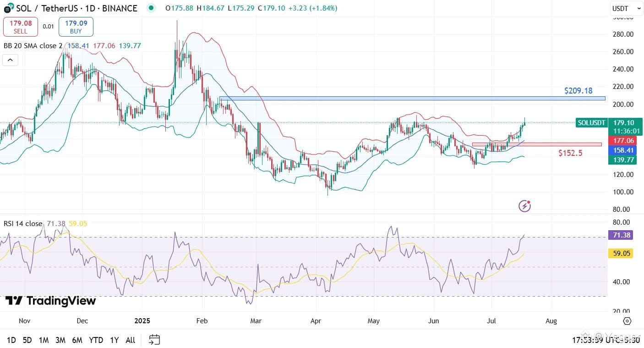This screenshot has width=644, height=348.
Task: Click the BUY button at 179.09
Action: (x=76, y=27)
